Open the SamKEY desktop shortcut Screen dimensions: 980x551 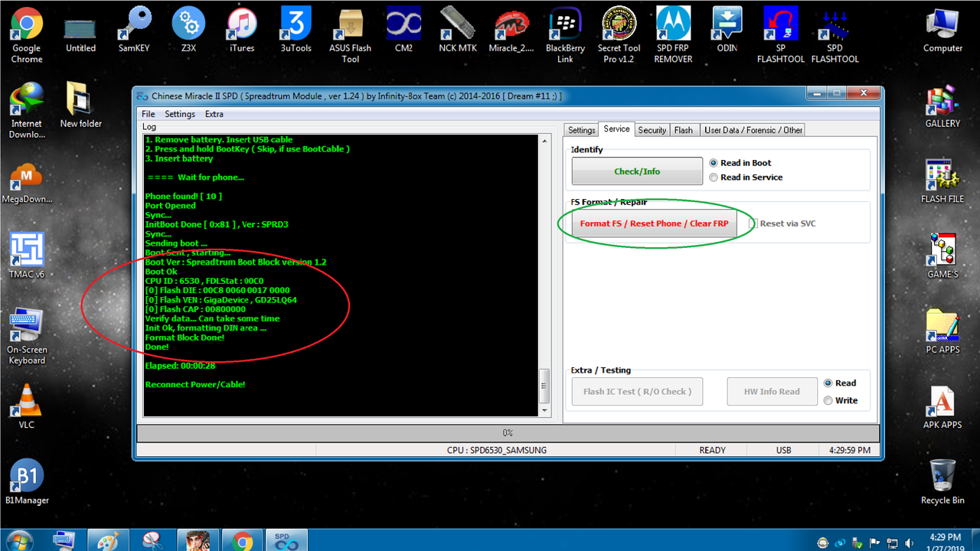[x=134, y=31]
